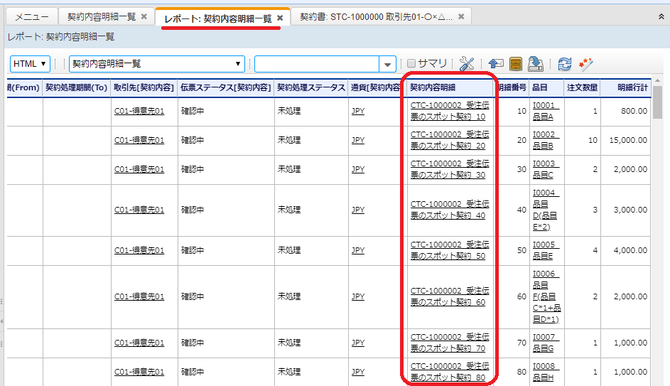Image resolution: width=670 pixels, height=386 pixels.
Task: Open item link I0007 品目G
Action: [545, 342]
